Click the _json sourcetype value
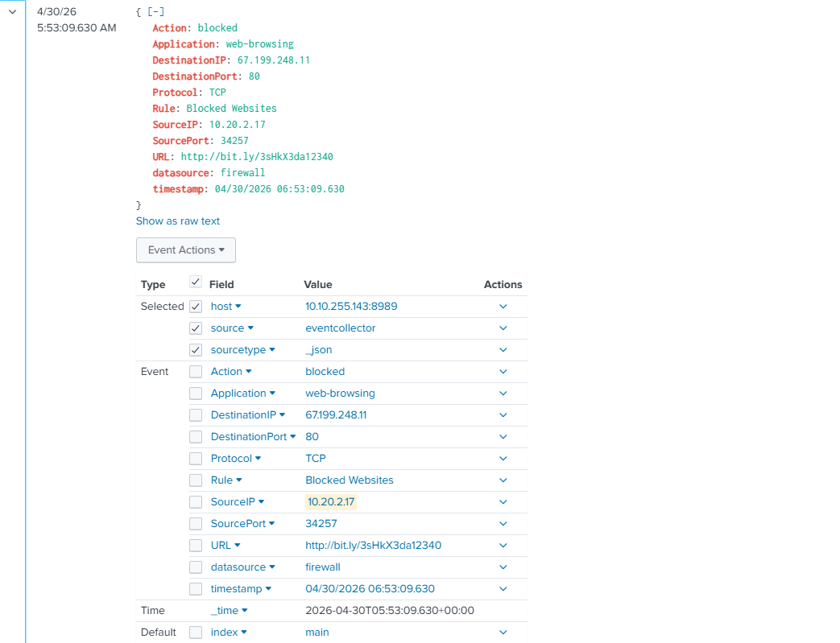 [319, 350]
